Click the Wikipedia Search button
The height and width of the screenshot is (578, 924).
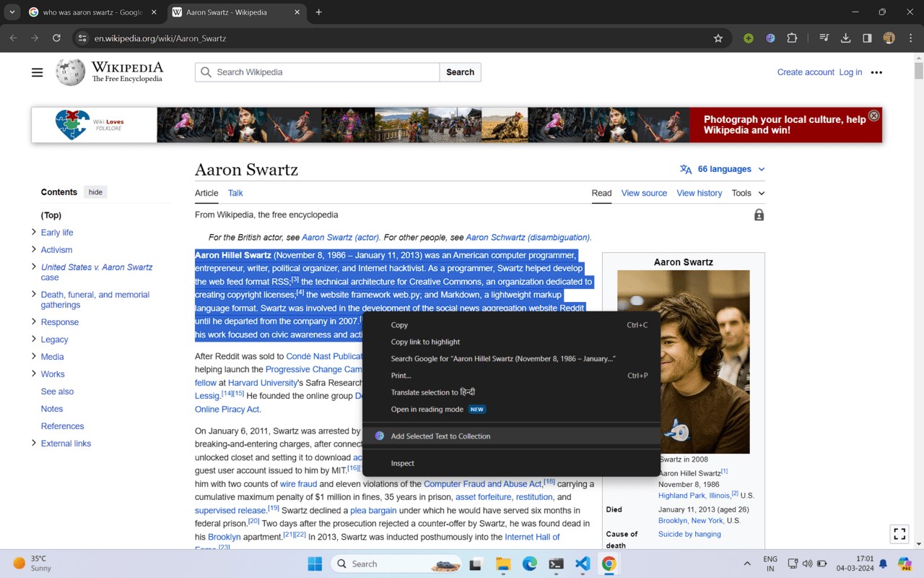click(460, 72)
